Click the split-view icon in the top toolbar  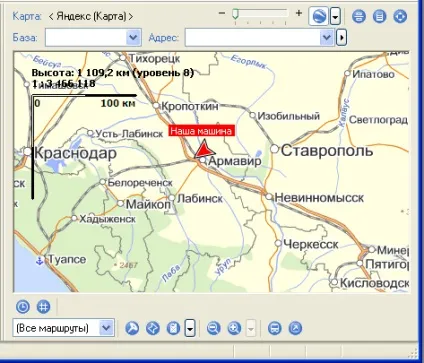359,16
